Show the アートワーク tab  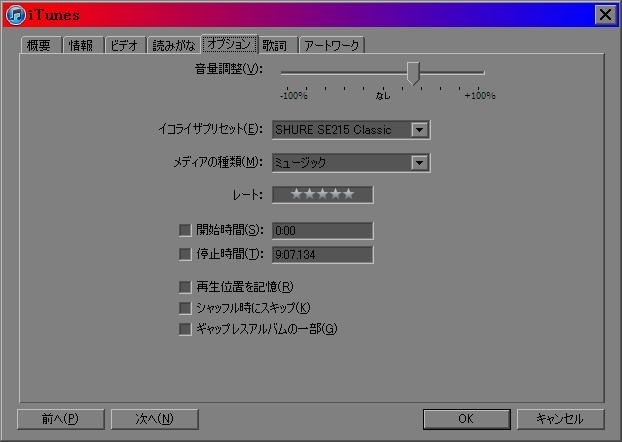point(332,45)
